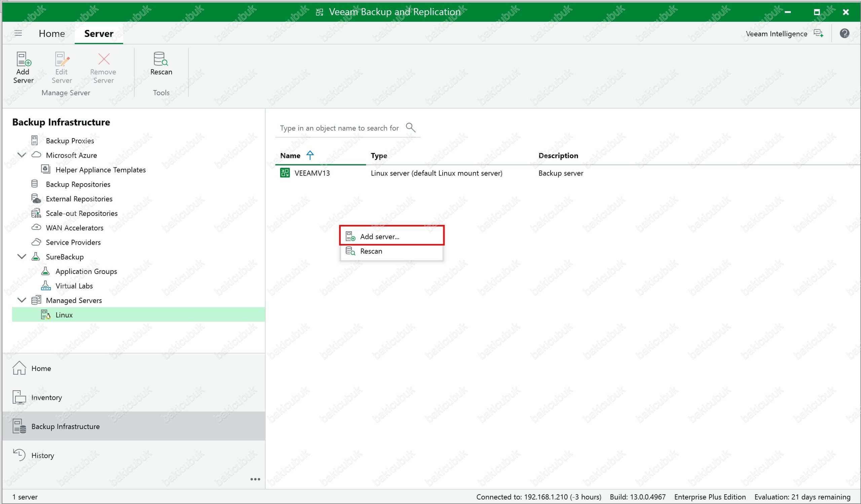Click the Remove Server ribbon icon
The width and height of the screenshot is (861, 504).
click(104, 59)
